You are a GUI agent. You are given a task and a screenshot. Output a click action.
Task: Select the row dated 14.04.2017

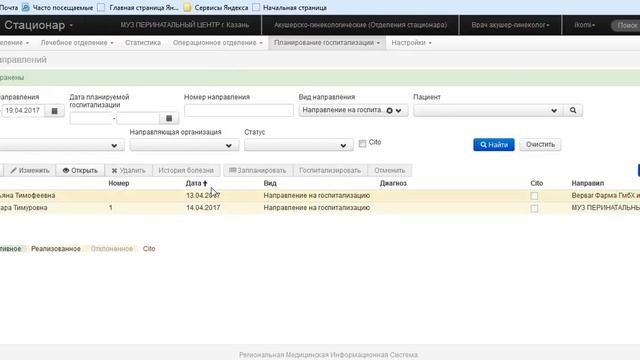point(320,208)
